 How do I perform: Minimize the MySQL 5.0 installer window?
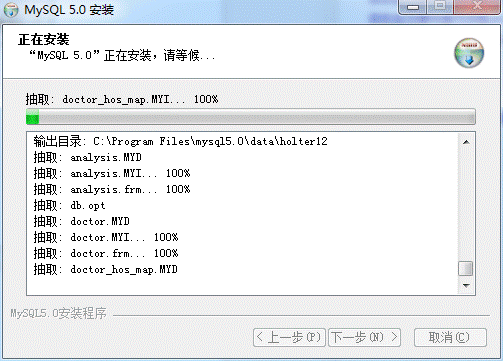pos(413,7)
